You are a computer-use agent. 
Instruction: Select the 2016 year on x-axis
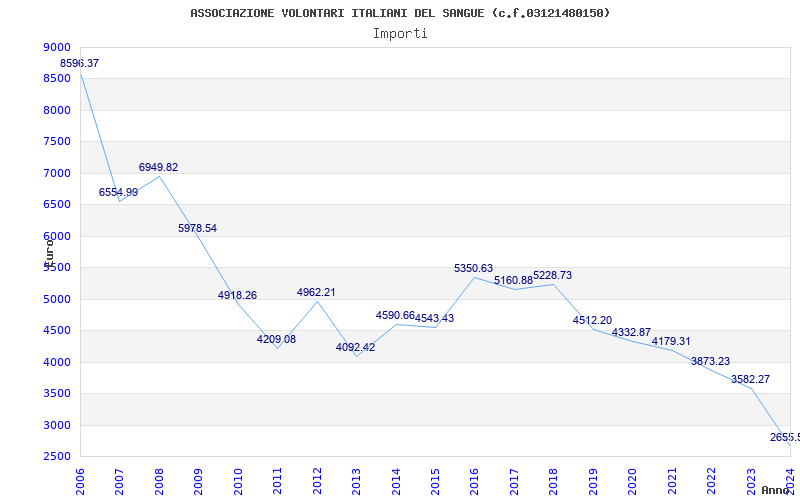pos(474,481)
